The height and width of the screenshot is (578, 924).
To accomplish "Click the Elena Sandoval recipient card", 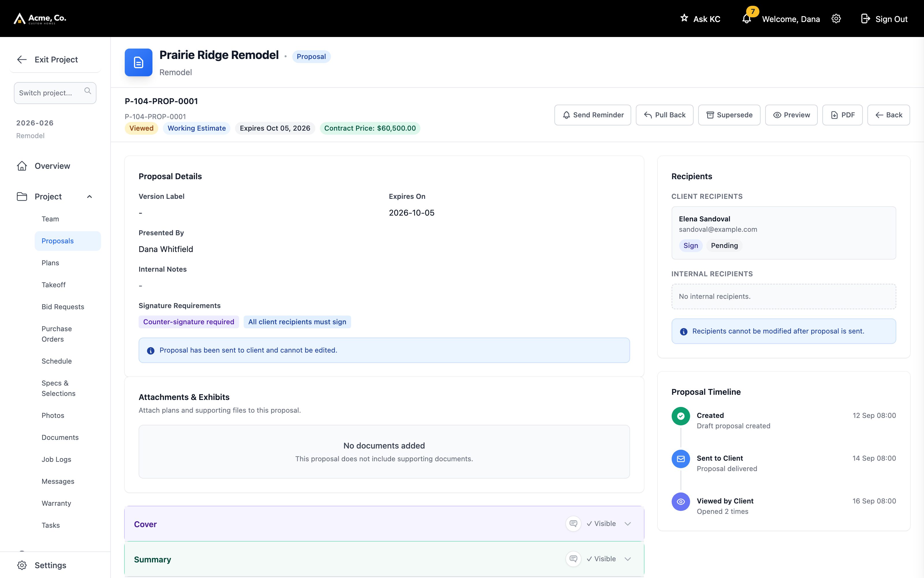I will point(783,233).
